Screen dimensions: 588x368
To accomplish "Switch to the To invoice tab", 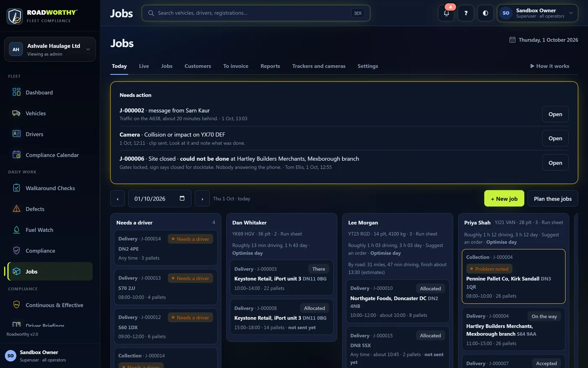I will (236, 66).
